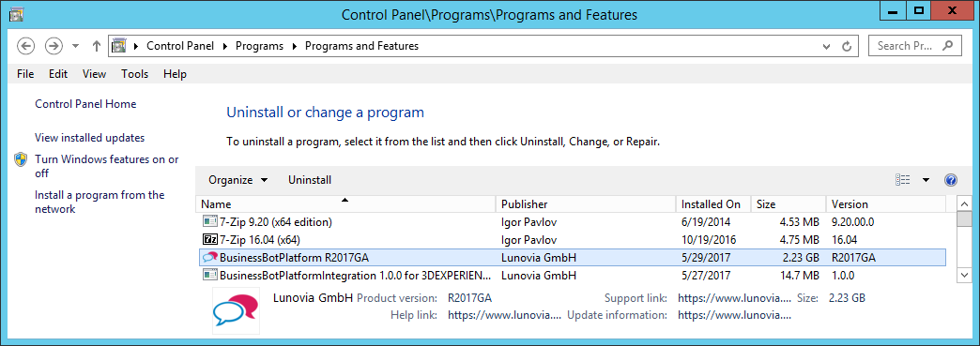Image resolution: width=980 pixels, height=346 pixels.
Task: Click the list scrollbar up arrow
Action: pos(964,204)
